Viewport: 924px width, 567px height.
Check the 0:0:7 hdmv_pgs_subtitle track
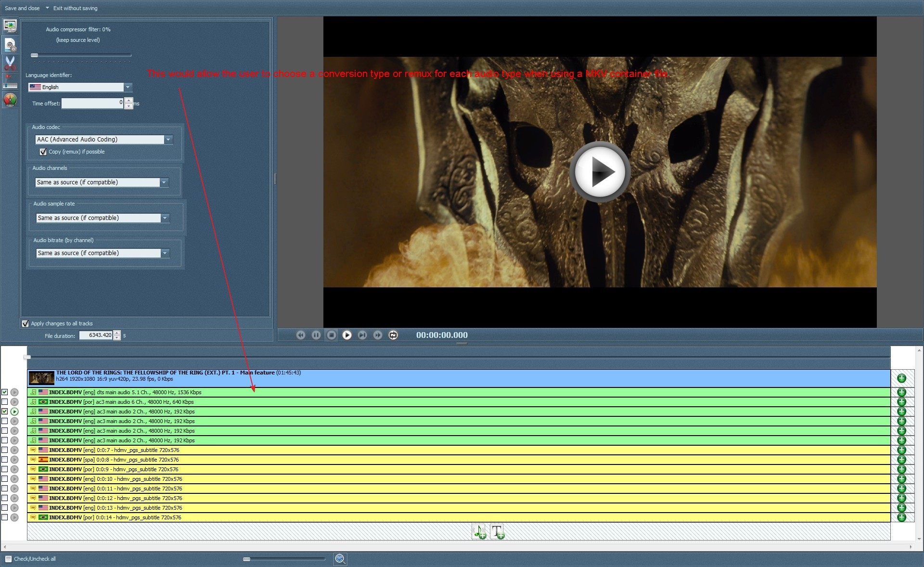[x=5, y=450]
